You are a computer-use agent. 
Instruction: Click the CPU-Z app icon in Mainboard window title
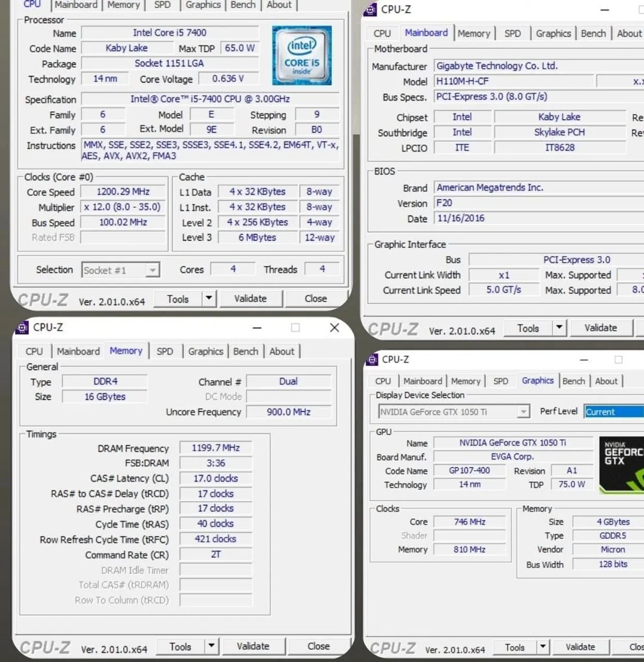tap(370, 9)
